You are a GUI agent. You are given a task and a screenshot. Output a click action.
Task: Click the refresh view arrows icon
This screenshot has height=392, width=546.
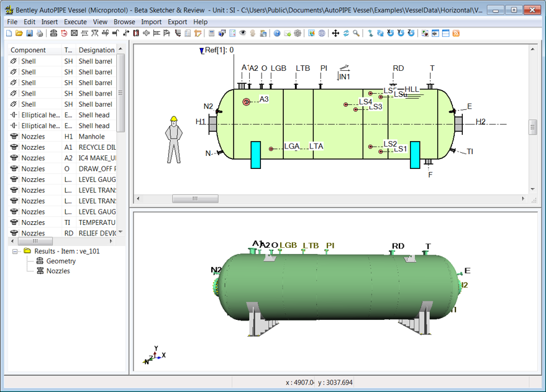coord(345,34)
